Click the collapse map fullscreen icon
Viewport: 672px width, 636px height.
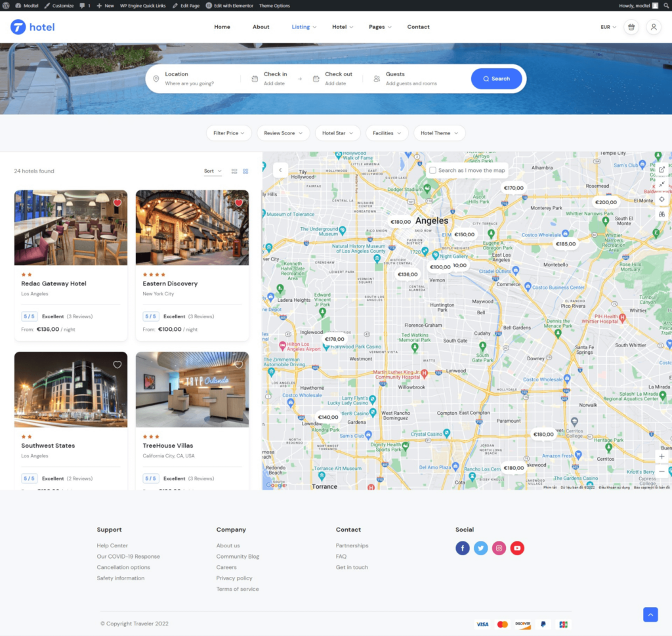[x=661, y=184]
